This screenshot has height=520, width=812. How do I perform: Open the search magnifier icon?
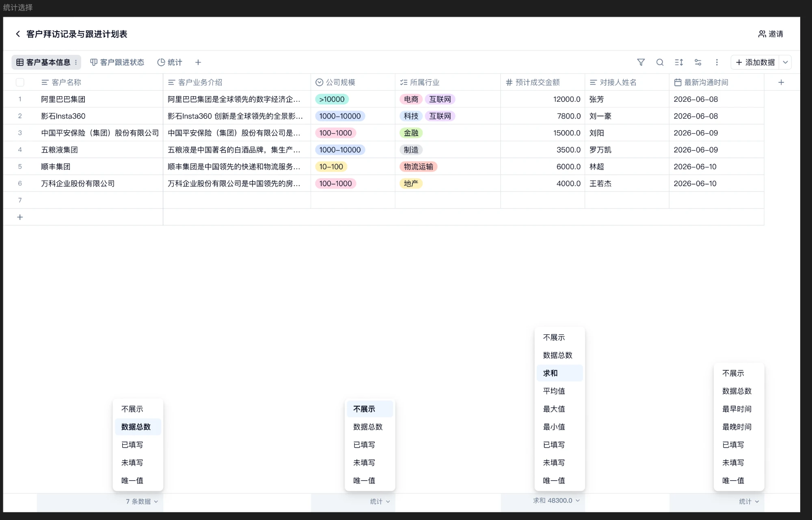point(660,62)
